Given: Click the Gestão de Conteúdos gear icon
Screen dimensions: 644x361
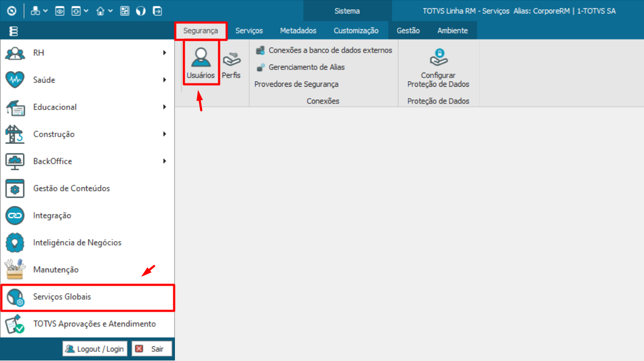Looking at the screenshot, I should [x=15, y=188].
